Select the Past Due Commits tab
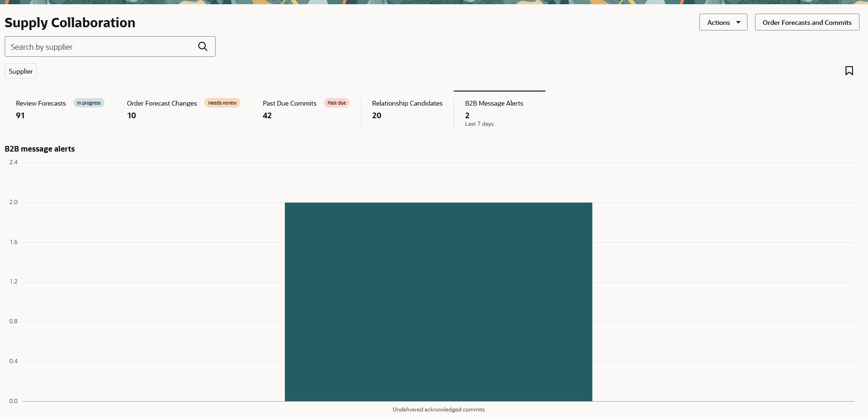Viewport: 868px width, 419px height. (306, 109)
